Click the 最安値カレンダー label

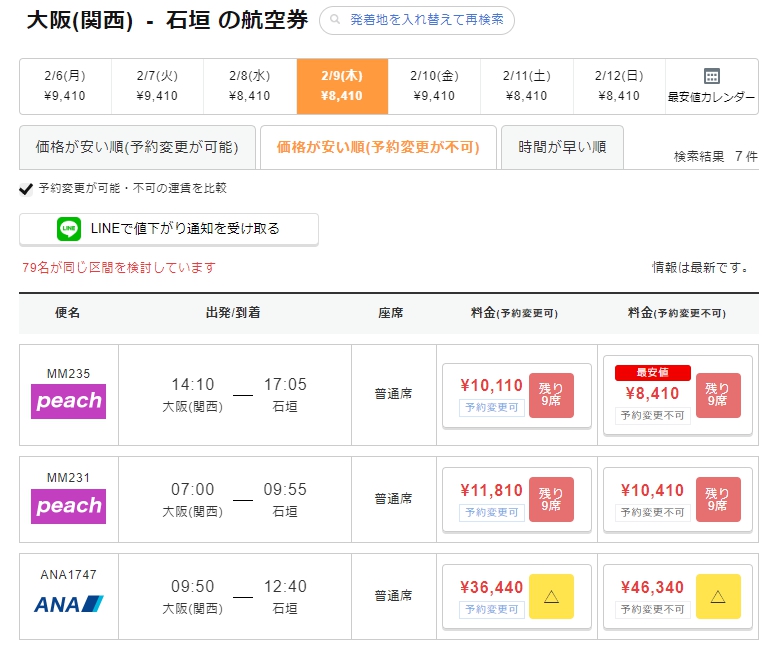[x=712, y=98]
